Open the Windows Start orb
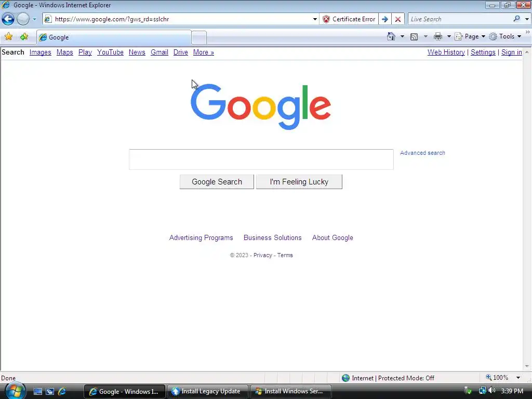This screenshot has width=532, height=399. 15,391
